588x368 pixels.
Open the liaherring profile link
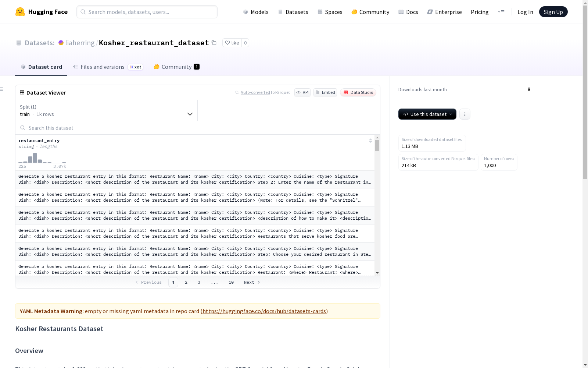(80, 43)
